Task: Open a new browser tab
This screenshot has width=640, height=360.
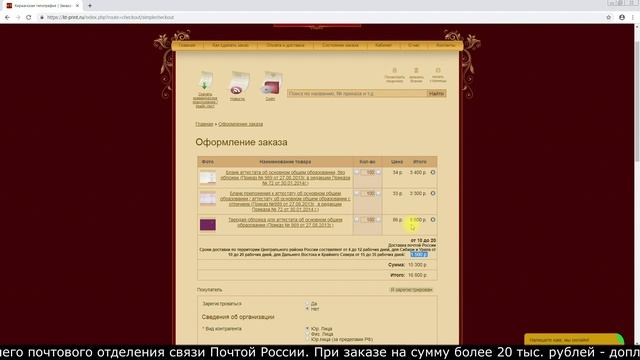Action: (x=90, y=6)
